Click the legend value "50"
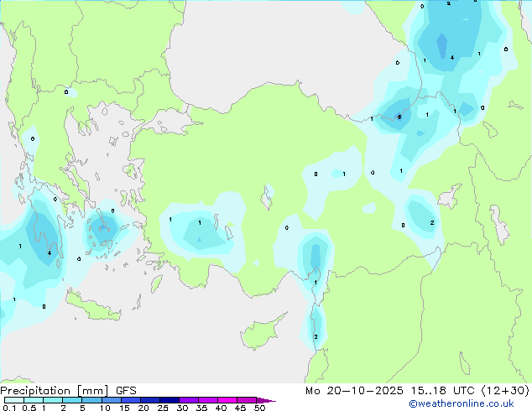The height and width of the screenshot is (411, 532). coord(259,408)
